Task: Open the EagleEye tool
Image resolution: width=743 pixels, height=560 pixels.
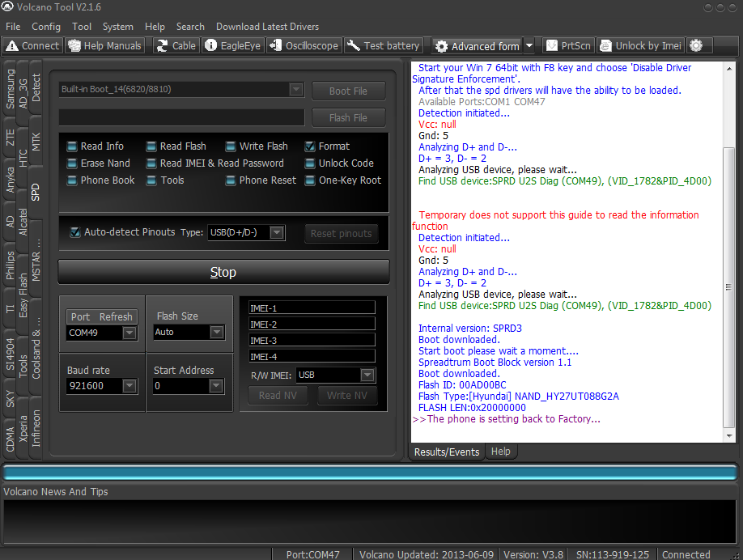Action: click(x=232, y=46)
